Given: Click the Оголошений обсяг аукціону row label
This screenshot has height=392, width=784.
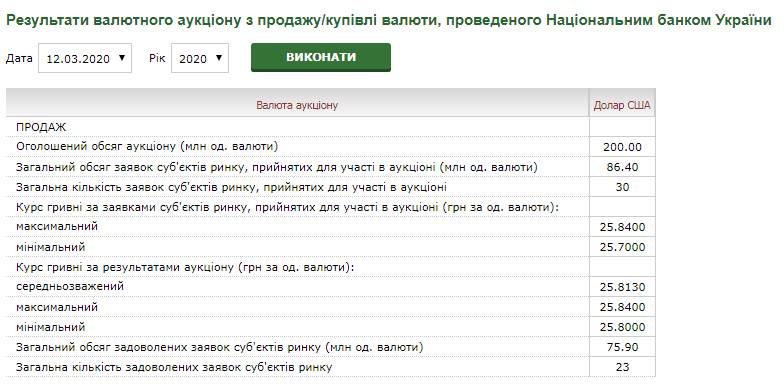Looking at the screenshot, I should [x=147, y=147].
